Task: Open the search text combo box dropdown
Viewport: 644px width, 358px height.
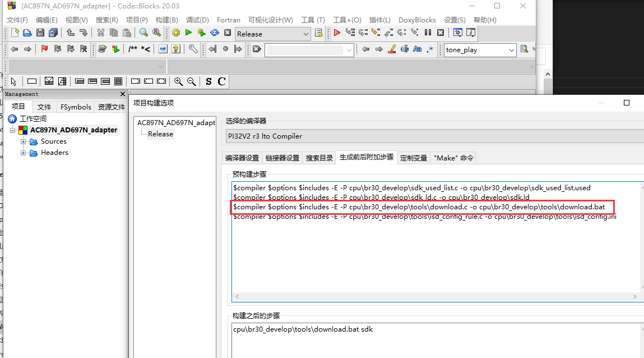Action: [349, 50]
